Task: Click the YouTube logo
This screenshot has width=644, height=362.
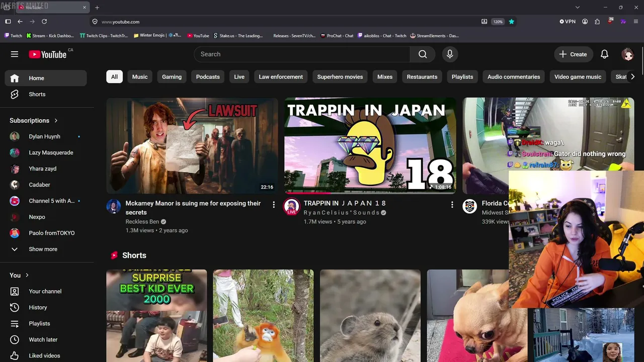Action: [48, 54]
